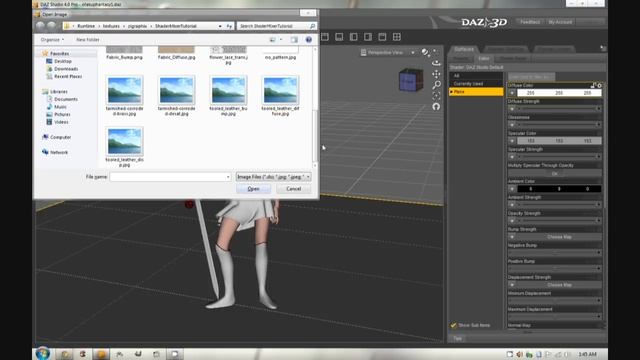This screenshot has width=640, height=360.
Task: Select Currently Used in surface filter list
Action: coord(476,84)
